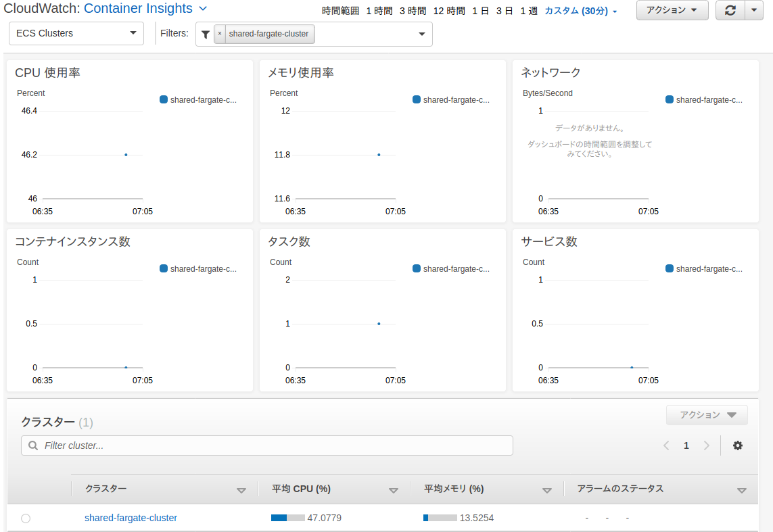
Task: Click the average memory progress bar
Action: click(x=440, y=518)
